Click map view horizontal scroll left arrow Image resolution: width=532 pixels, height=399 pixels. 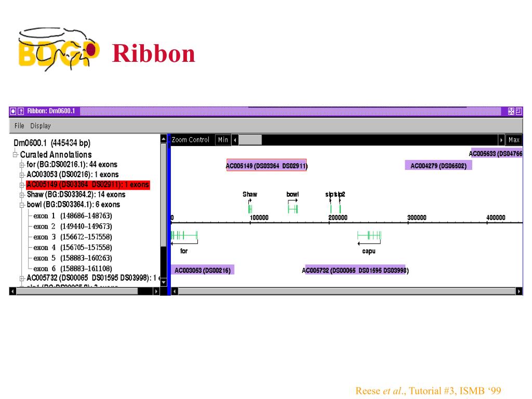click(x=175, y=291)
